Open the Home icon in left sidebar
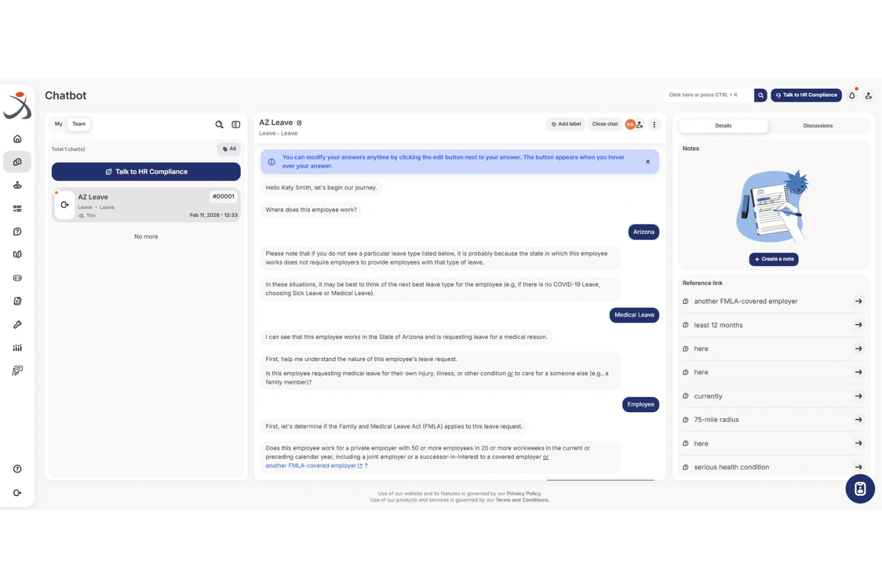882x588 pixels. point(17,139)
